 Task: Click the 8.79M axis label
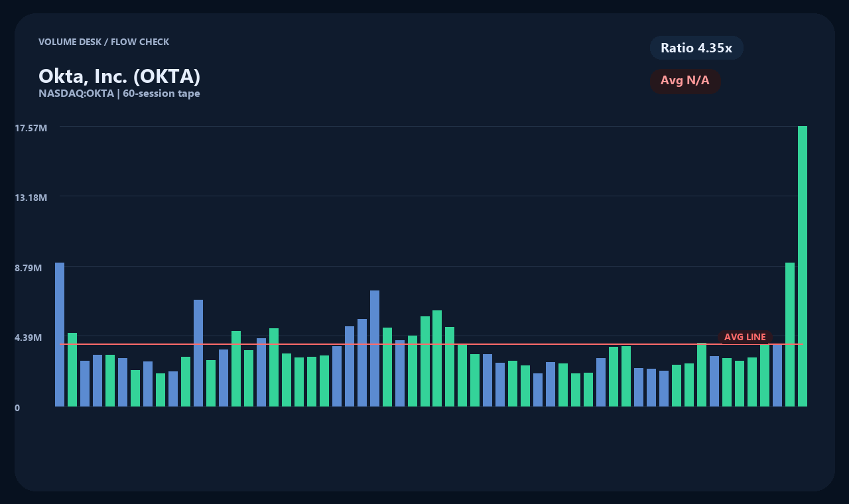(29, 268)
